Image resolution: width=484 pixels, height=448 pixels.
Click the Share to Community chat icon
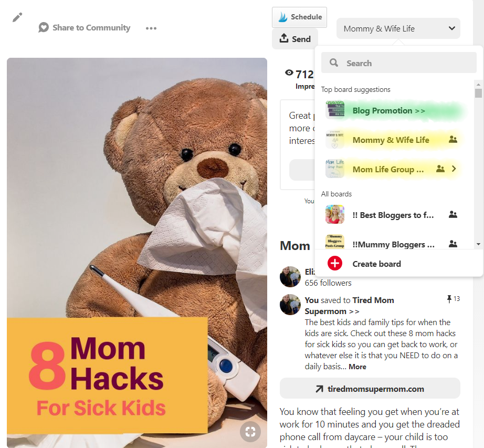[x=44, y=27]
